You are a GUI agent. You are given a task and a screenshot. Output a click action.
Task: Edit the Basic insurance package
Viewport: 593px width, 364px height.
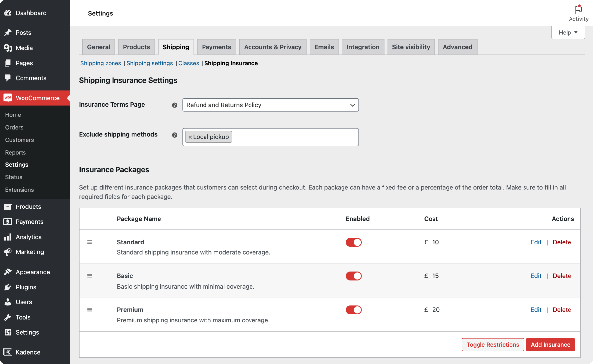pyautogui.click(x=536, y=276)
